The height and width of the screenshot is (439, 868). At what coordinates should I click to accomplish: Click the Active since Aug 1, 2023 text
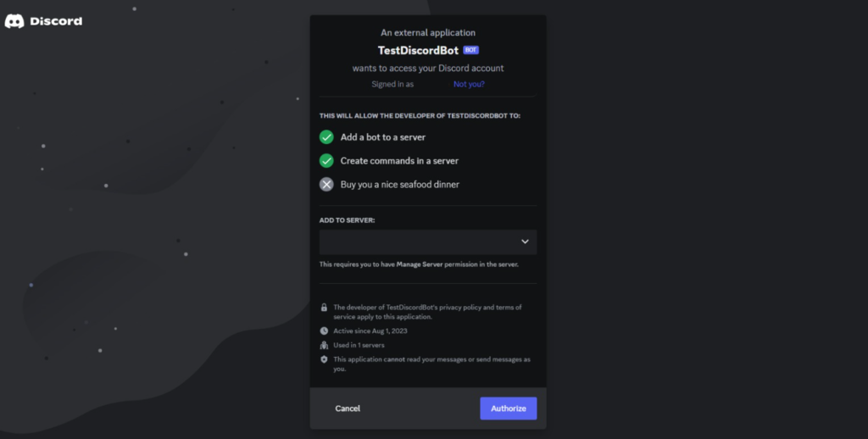coord(370,331)
